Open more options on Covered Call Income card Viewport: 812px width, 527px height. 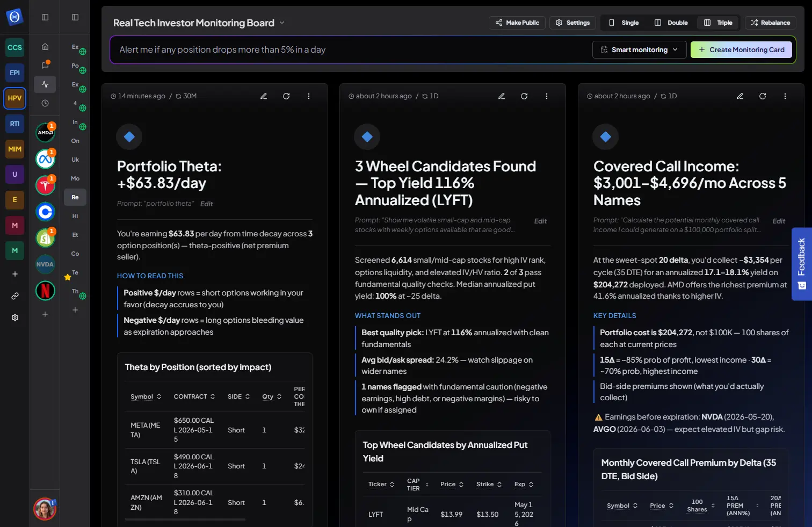[x=785, y=96]
